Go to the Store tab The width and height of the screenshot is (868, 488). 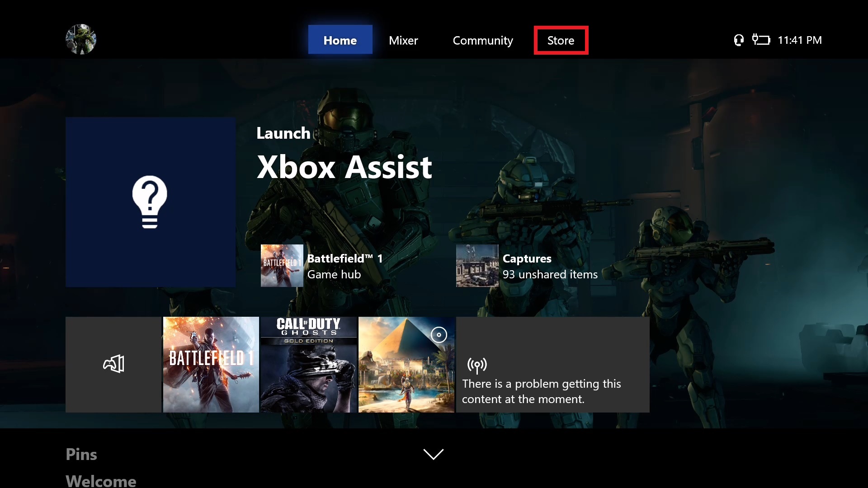[x=561, y=40]
